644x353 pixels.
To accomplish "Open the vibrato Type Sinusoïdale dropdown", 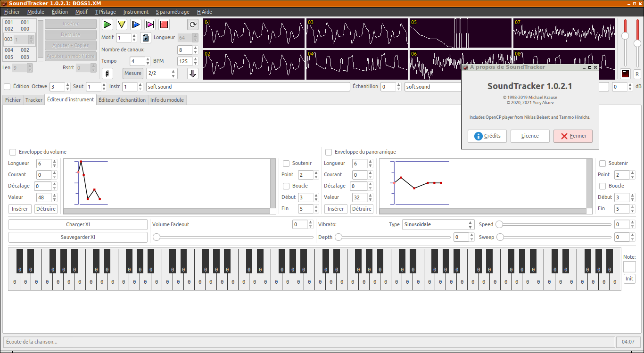I will [x=438, y=224].
